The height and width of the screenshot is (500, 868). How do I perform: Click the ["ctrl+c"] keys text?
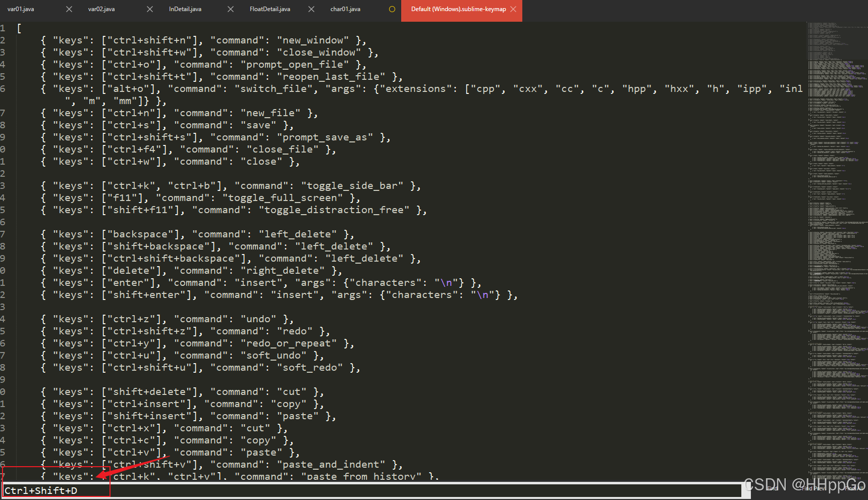(x=134, y=440)
